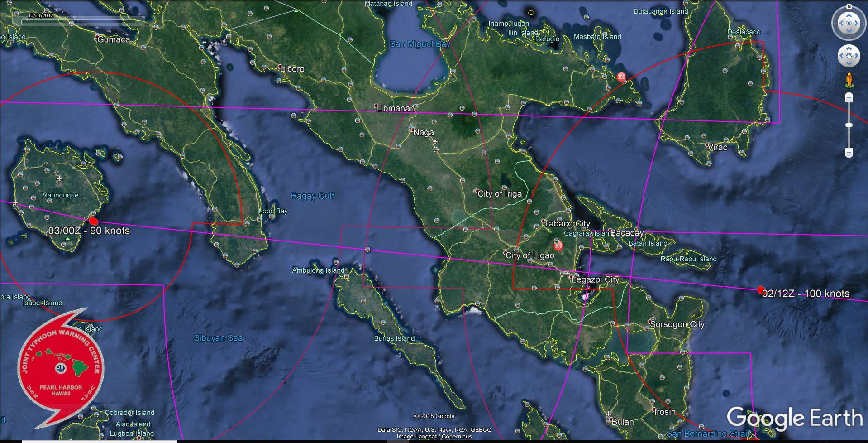Click the Virac place label
The height and width of the screenshot is (443, 868).
tap(718, 147)
